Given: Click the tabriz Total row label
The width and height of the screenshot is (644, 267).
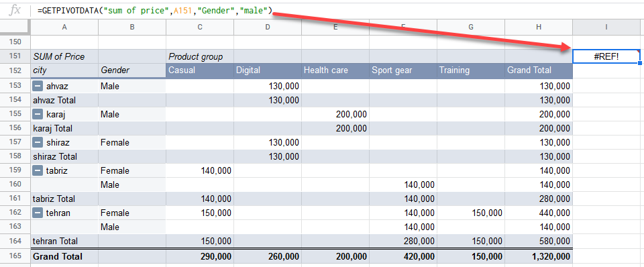Looking at the screenshot, I should (64, 199).
